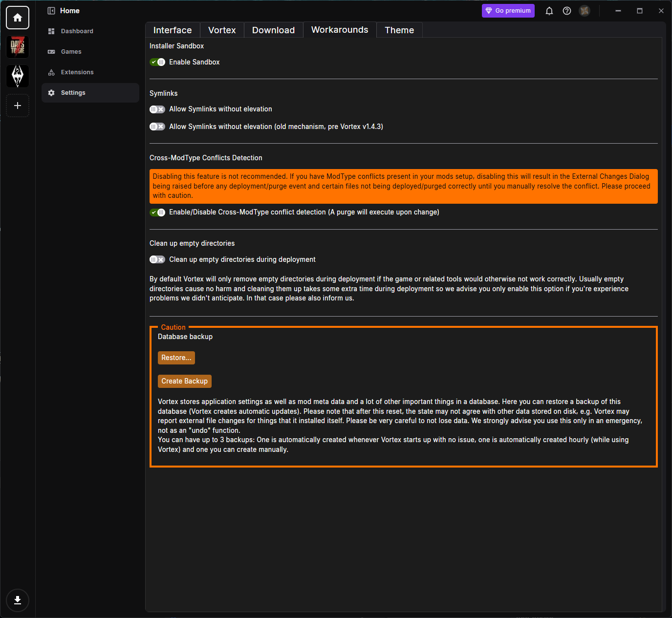Click the Database backup label

click(x=185, y=337)
